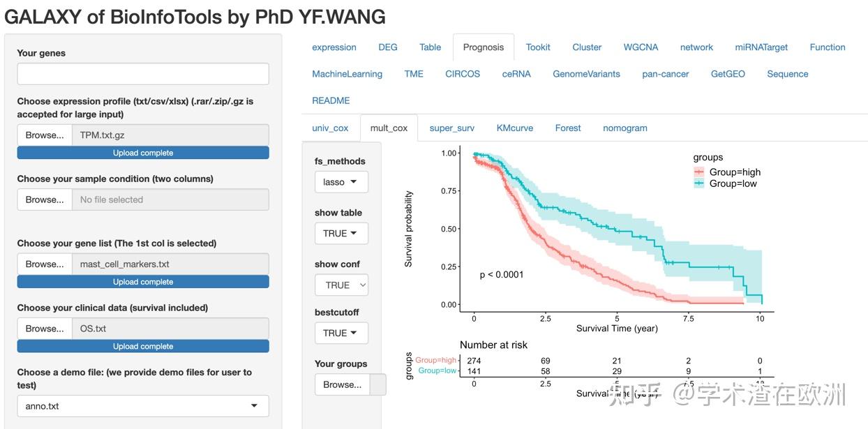Browse for gene list file
This screenshot has width=868, height=429.
coord(45,264)
